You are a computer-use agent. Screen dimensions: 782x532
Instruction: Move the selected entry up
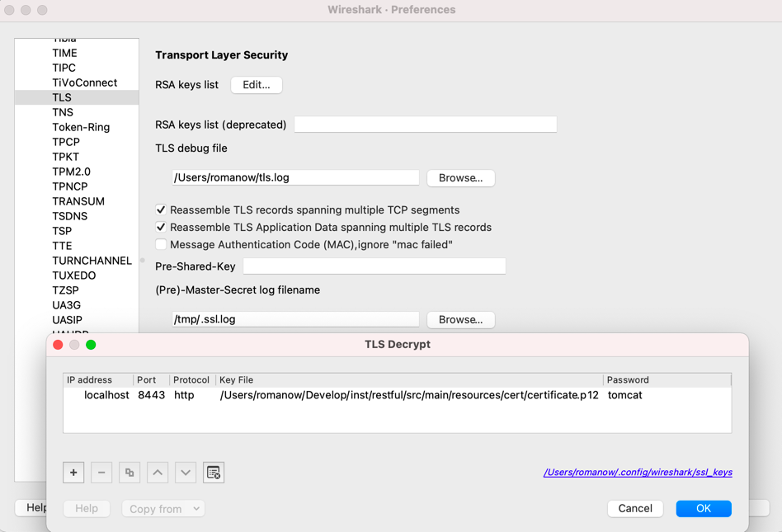[157, 472]
